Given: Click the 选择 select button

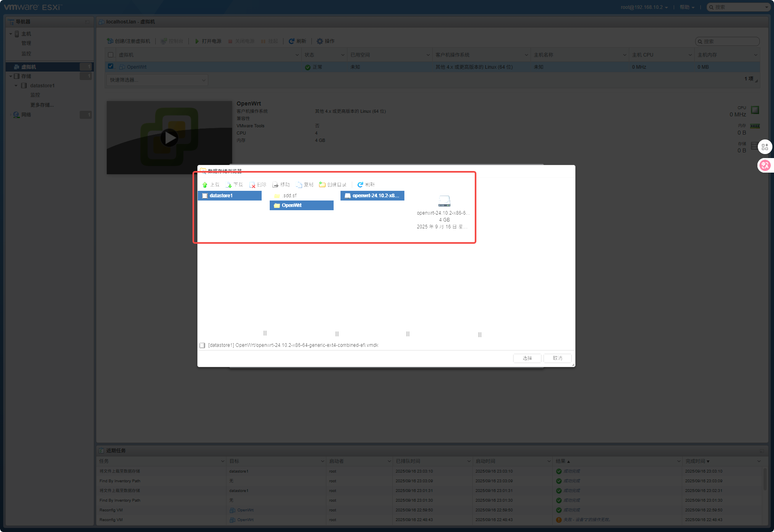Looking at the screenshot, I should pyautogui.click(x=527, y=358).
